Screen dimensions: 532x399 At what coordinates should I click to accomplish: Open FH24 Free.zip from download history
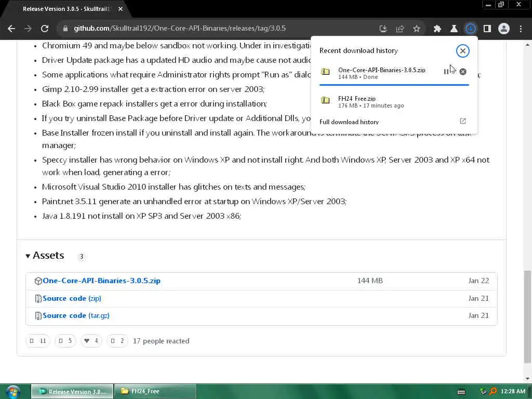pyautogui.click(x=356, y=98)
